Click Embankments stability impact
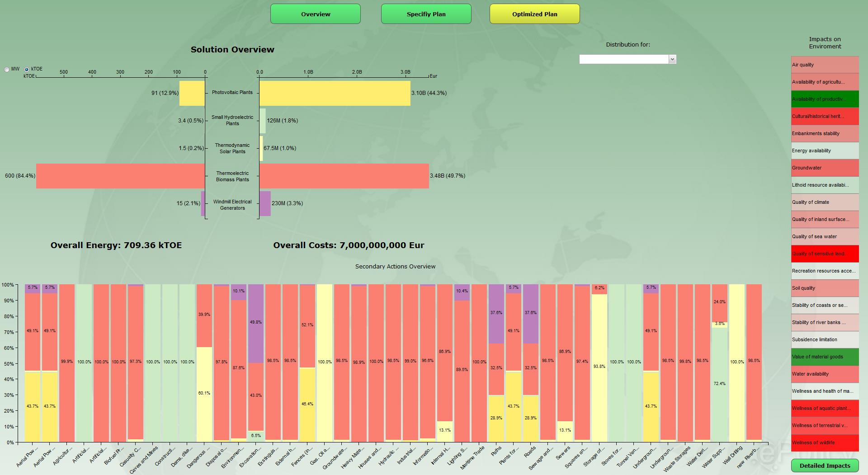The height and width of the screenshot is (475, 868). 825,133
